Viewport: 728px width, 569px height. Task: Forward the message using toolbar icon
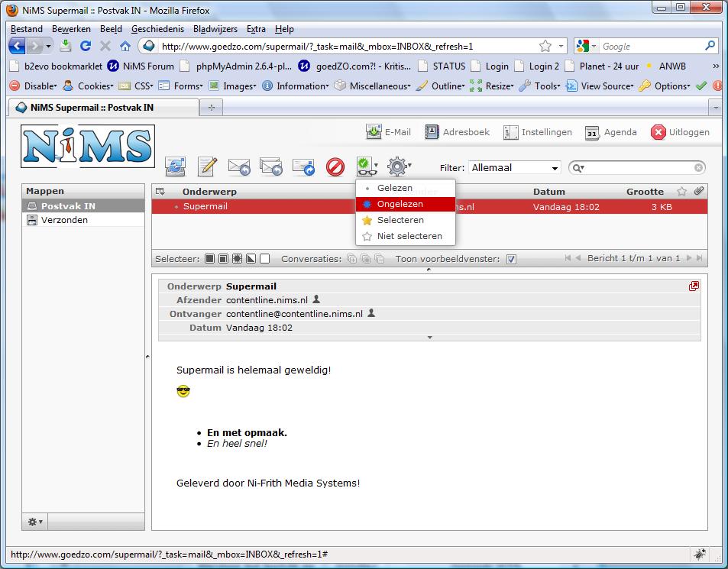point(303,166)
